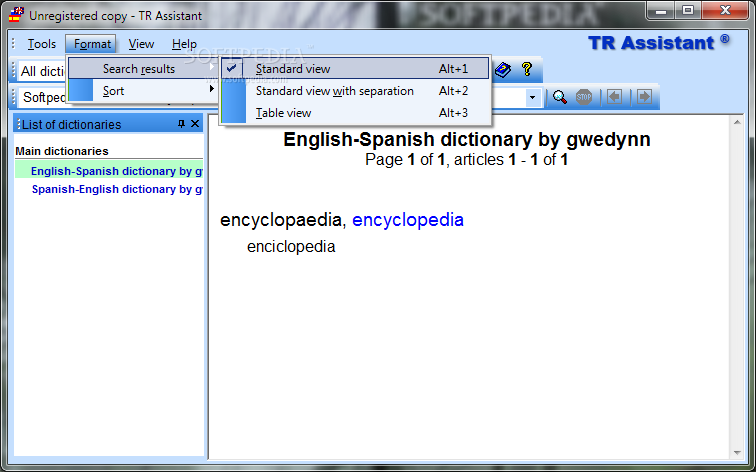Click the TR Assistant title bar icon

pyautogui.click(x=16, y=15)
